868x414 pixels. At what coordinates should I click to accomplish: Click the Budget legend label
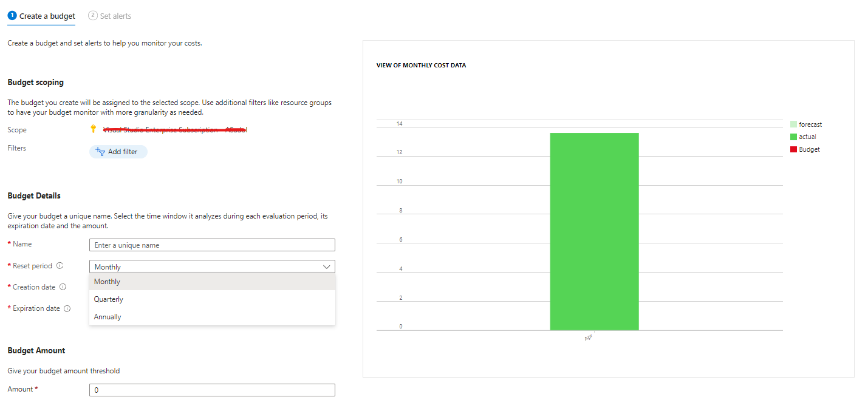point(809,149)
